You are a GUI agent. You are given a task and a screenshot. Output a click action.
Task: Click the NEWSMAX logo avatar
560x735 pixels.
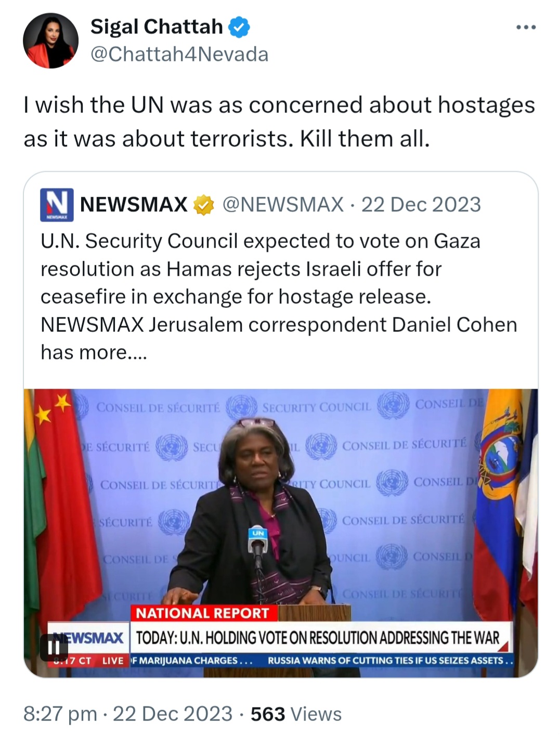(x=57, y=205)
